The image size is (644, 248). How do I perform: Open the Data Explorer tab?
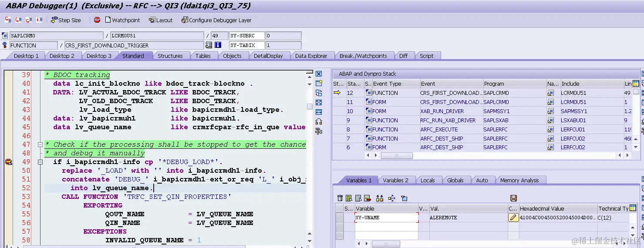[x=311, y=56]
